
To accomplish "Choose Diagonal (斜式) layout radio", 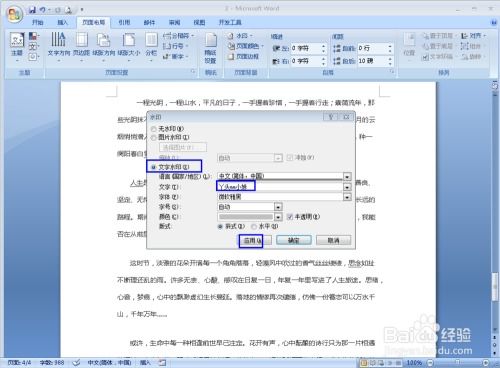I will (220, 227).
